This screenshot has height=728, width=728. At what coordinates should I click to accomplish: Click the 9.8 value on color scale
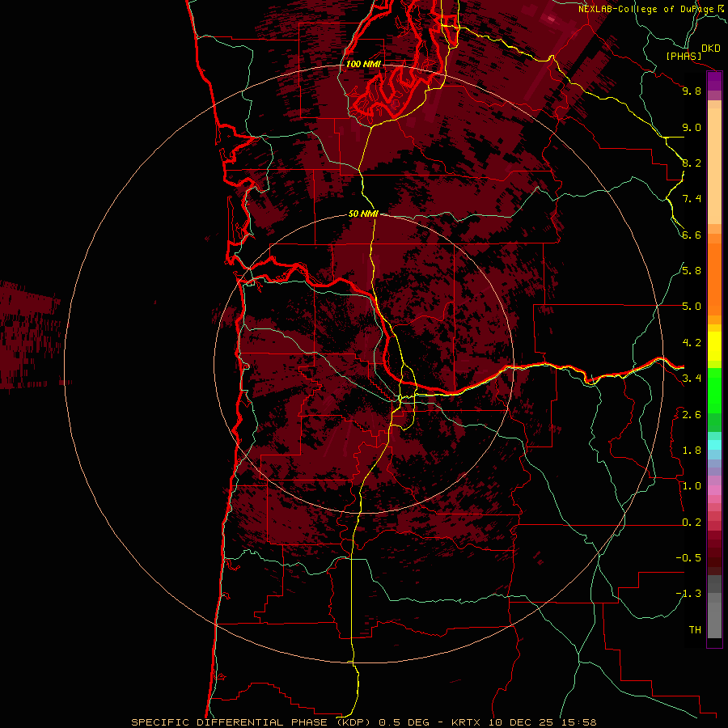692,91
